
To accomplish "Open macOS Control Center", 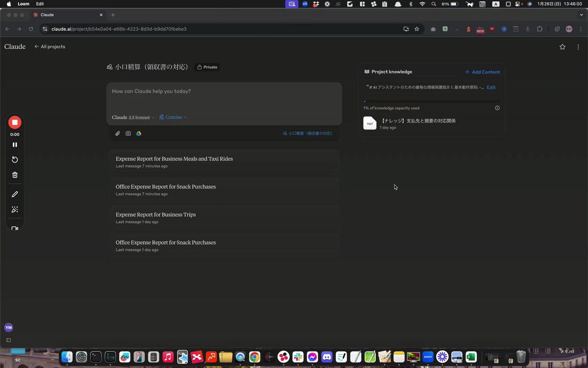I will pyautogui.click(x=519, y=4).
